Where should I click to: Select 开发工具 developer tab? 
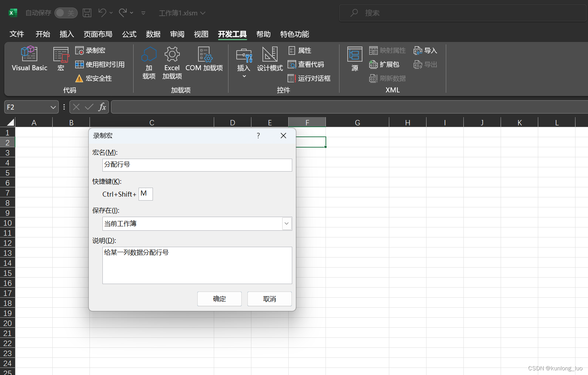click(232, 34)
